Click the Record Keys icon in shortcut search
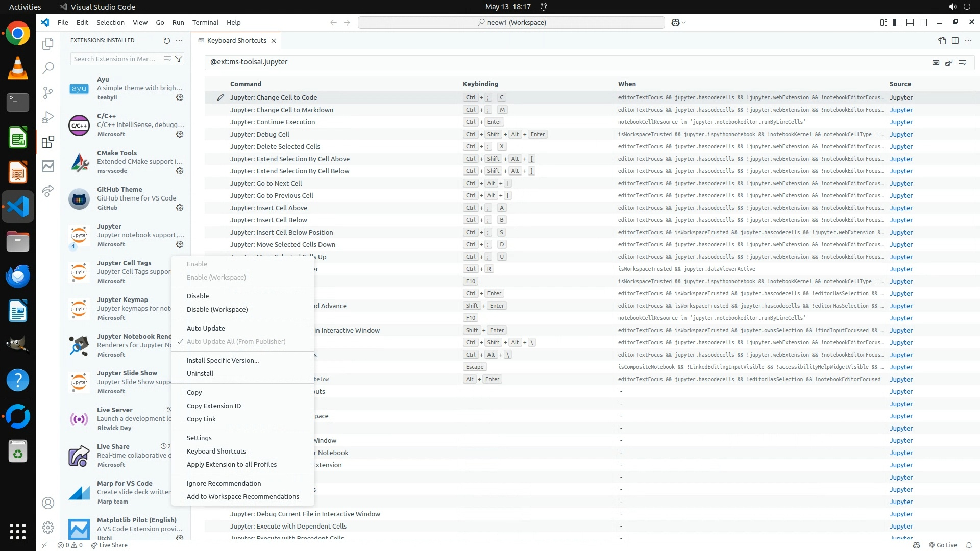The height and width of the screenshot is (551, 980). coord(936,62)
